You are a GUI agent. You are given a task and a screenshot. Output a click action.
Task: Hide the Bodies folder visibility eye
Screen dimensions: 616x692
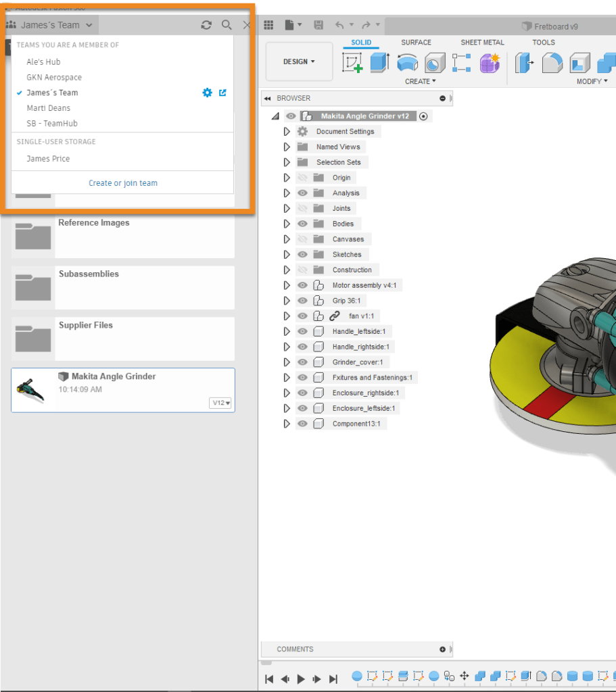[302, 224]
